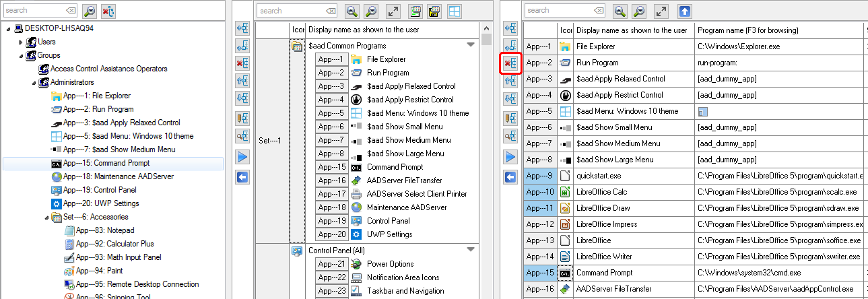
Task: Click the App 9 row header for quickstart.exe
Action: click(x=540, y=176)
